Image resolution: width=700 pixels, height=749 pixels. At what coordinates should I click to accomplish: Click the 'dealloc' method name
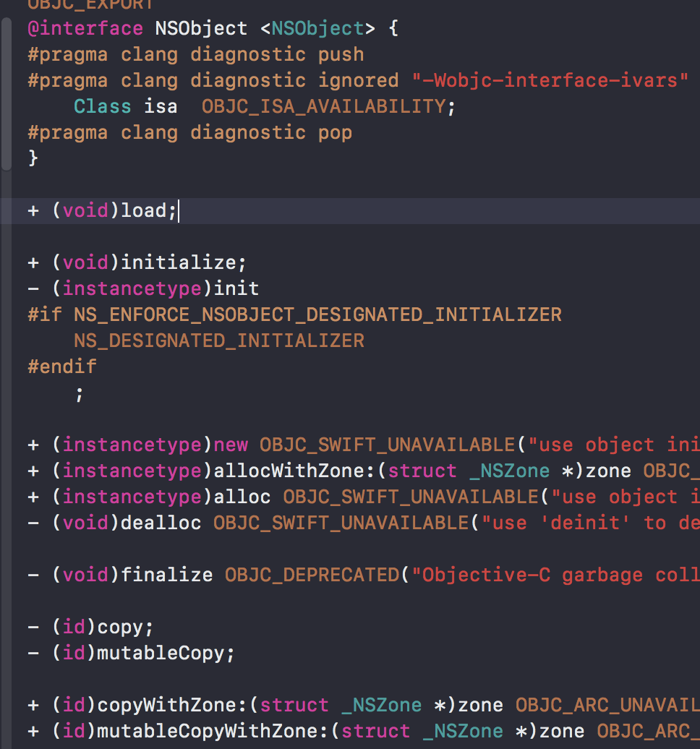161,523
